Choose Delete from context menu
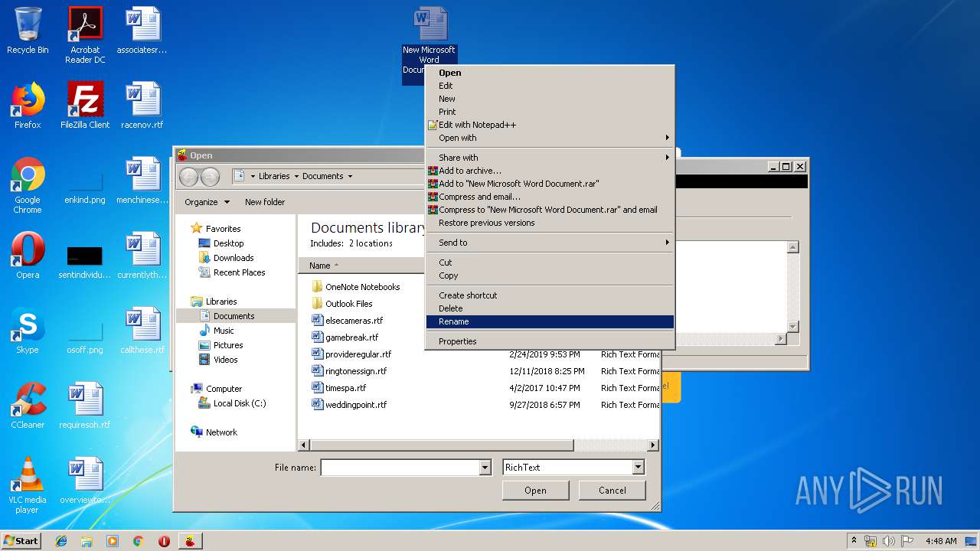This screenshot has width=980, height=551. [550, 308]
